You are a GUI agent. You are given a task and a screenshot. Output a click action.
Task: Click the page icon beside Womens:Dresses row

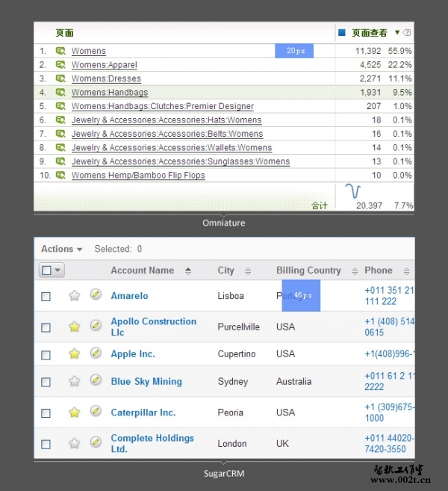(x=60, y=78)
